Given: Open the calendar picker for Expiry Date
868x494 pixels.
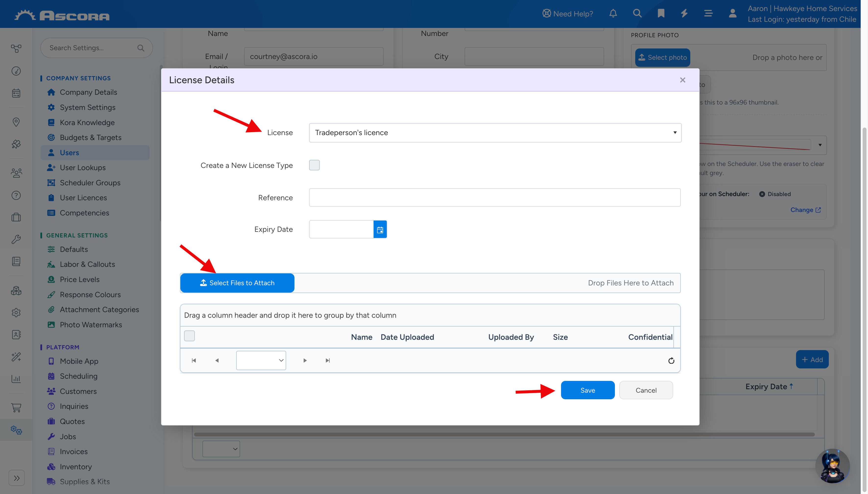Looking at the screenshot, I should [380, 229].
